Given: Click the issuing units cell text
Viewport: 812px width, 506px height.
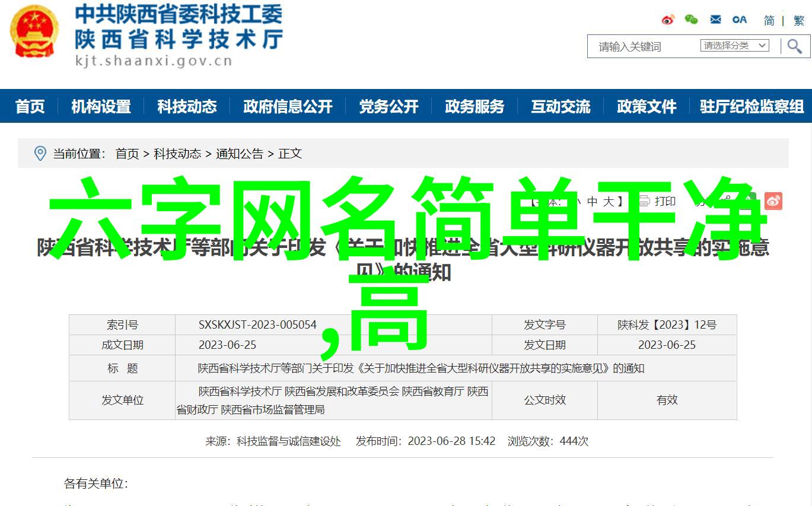Looking at the screenshot, I should point(332,400).
